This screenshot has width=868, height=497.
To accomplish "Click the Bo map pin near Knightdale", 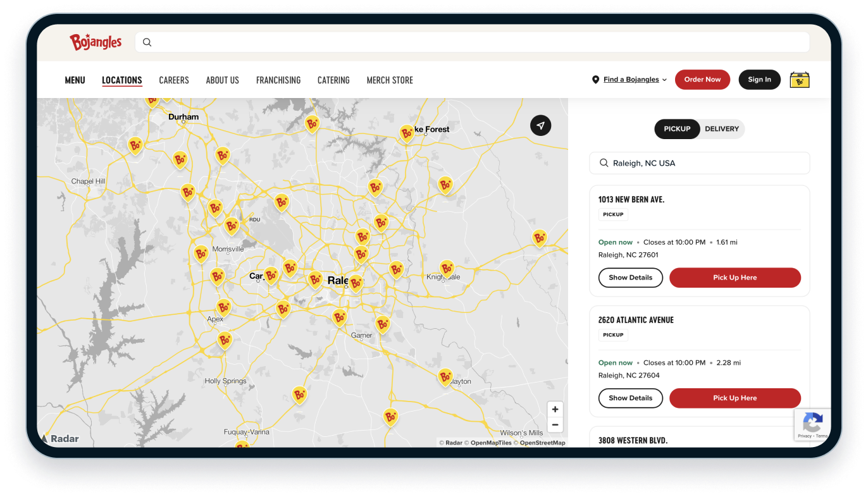I will [x=447, y=268].
